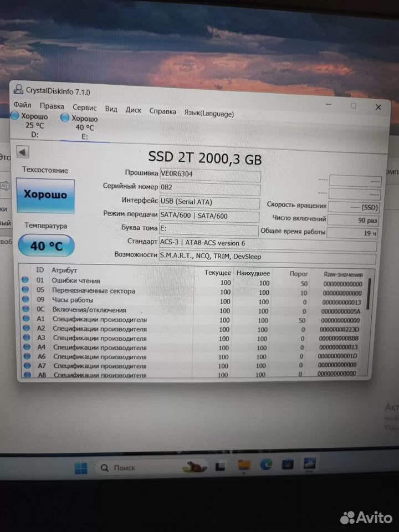Image resolution: width=399 pixels, height=532 pixels.
Task: Click the Хорошо health status button
Action: (45, 196)
